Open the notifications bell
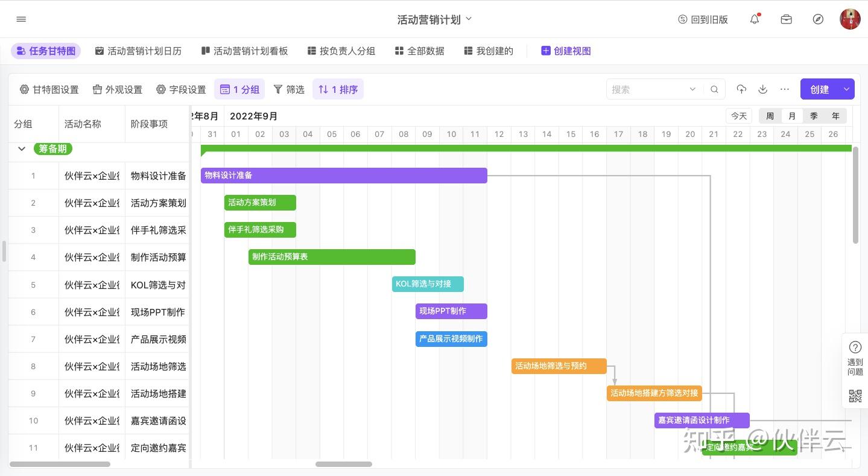Image resolution: width=868 pixels, height=476 pixels. 755,19
